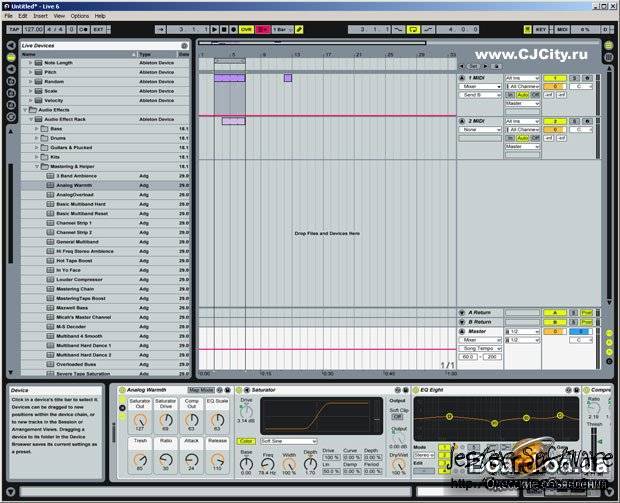Open the Soft Sine curve type dropdown
The image size is (620, 503).
point(288,441)
